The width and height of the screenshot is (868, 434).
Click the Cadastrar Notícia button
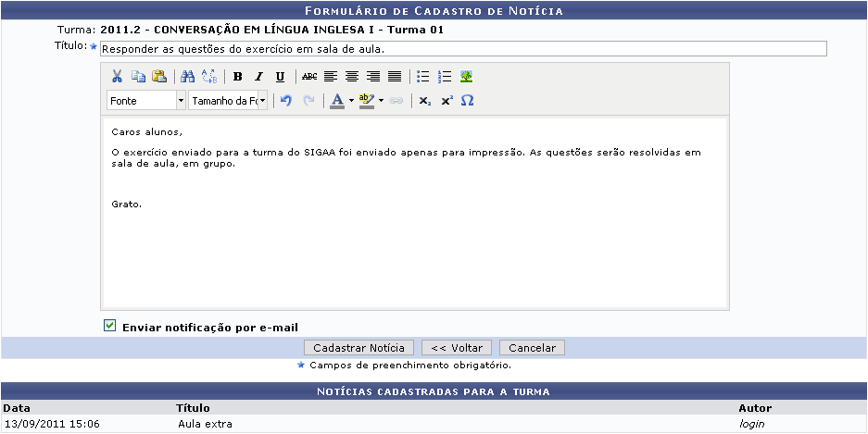point(359,348)
